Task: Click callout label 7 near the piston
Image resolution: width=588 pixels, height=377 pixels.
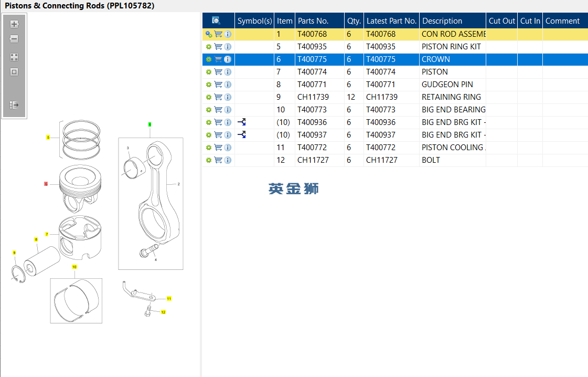Action: coord(47,234)
